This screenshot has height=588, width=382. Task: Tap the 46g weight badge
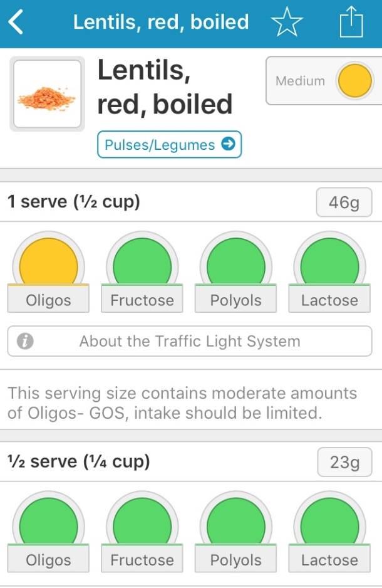click(x=344, y=202)
